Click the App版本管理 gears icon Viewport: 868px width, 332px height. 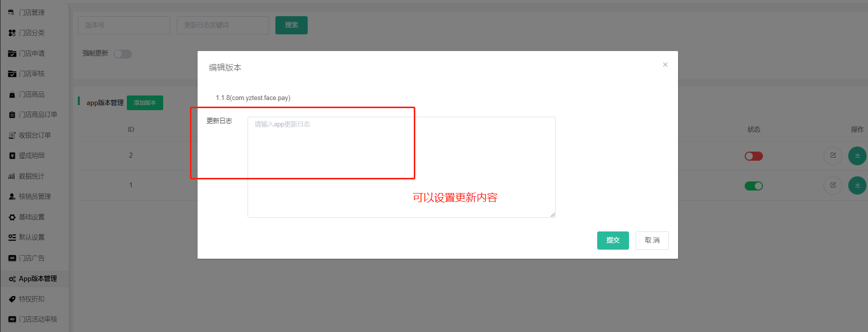coord(12,279)
